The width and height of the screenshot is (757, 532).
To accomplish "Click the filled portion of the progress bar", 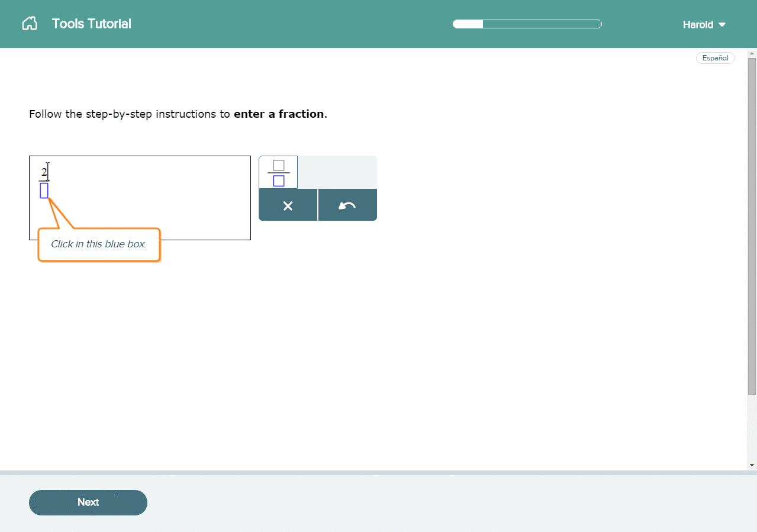I will (x=468, y=24).
